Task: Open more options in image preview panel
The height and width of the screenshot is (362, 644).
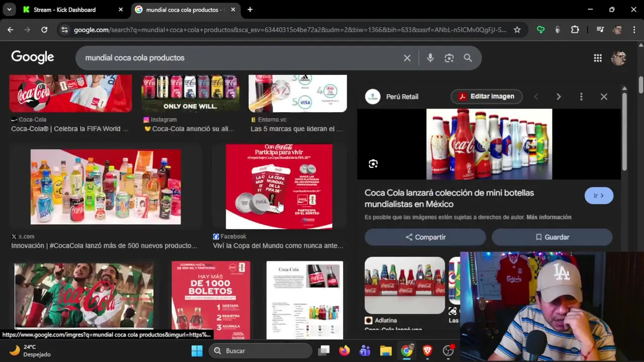Action: tap(581, 97)
